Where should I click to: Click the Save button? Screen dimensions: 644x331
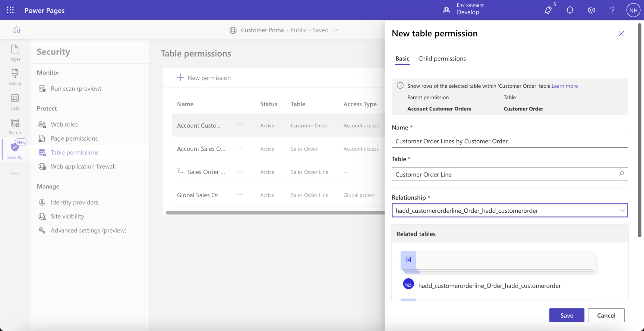coord(567,315)
